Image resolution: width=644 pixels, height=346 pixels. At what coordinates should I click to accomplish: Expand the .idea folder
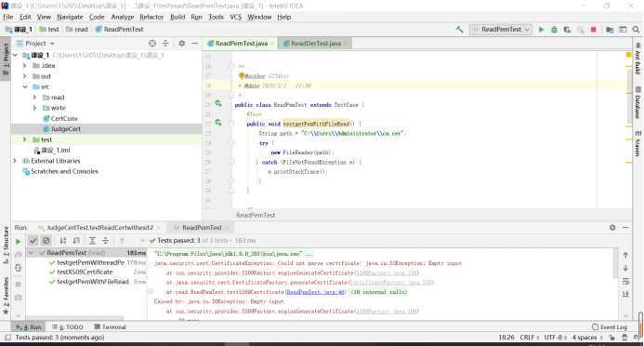click(25, 66)
